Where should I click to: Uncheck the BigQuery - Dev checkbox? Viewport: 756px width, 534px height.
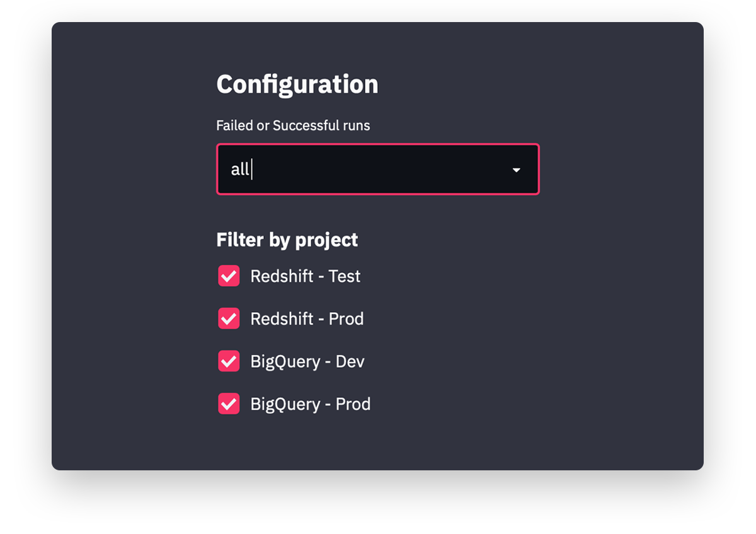coord(229,361)
